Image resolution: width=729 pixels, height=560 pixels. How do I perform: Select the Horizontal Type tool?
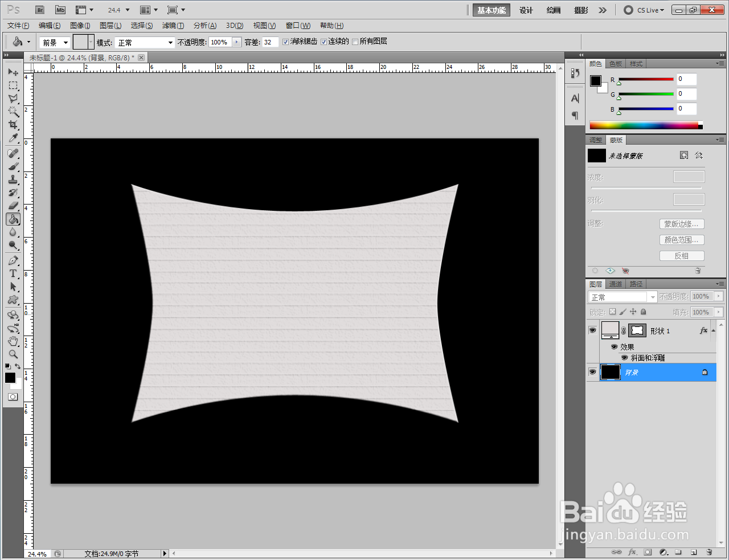click(13, 273)
